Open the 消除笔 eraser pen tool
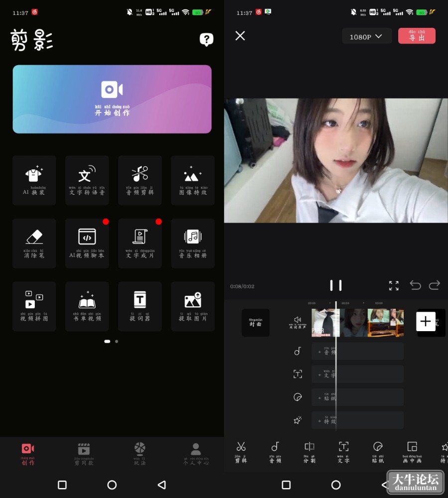The height and width of the screenshot is (498, 448). pyautogui.click(x=34, y=244)
